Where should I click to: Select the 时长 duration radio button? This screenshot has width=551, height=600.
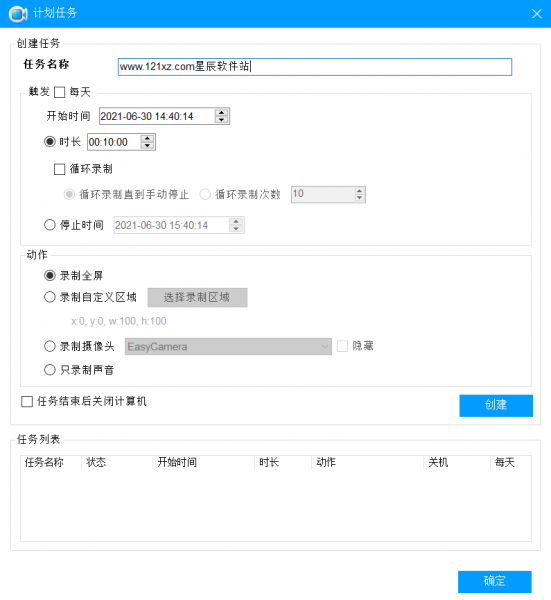50,142
